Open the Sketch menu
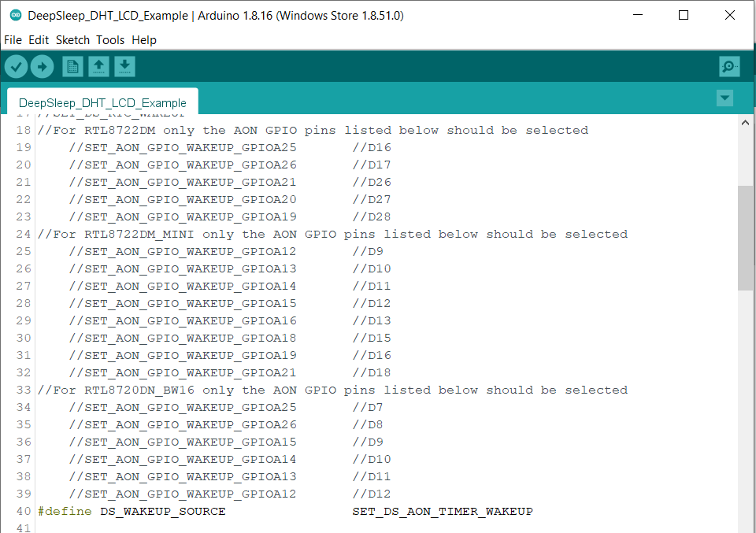The height and width of the screenshot is (533, 756). 72,40
